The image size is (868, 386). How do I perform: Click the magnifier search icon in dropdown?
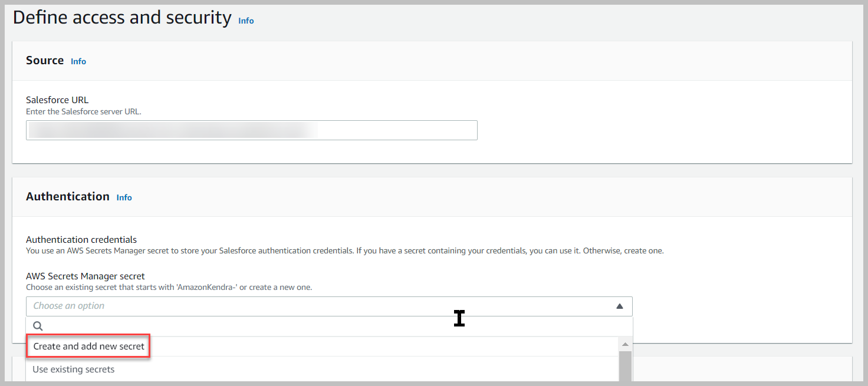(x=38, y=326)
